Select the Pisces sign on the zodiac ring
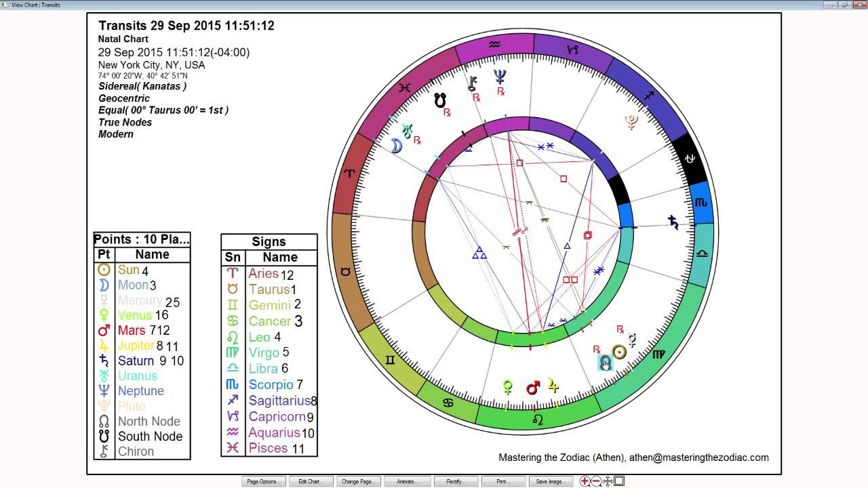The width and height of the screenshot is (868, 488). 405,87
